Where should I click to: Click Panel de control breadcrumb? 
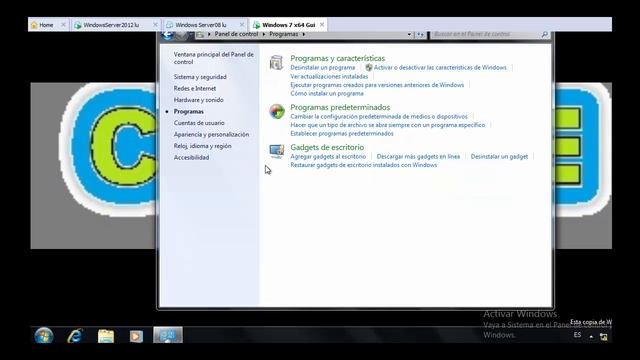236,34
